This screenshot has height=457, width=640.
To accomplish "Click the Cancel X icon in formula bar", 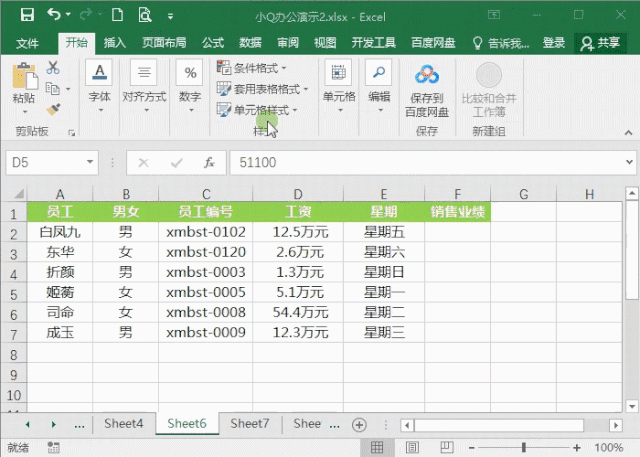I will pyautogui.click(x=143, y=163).
